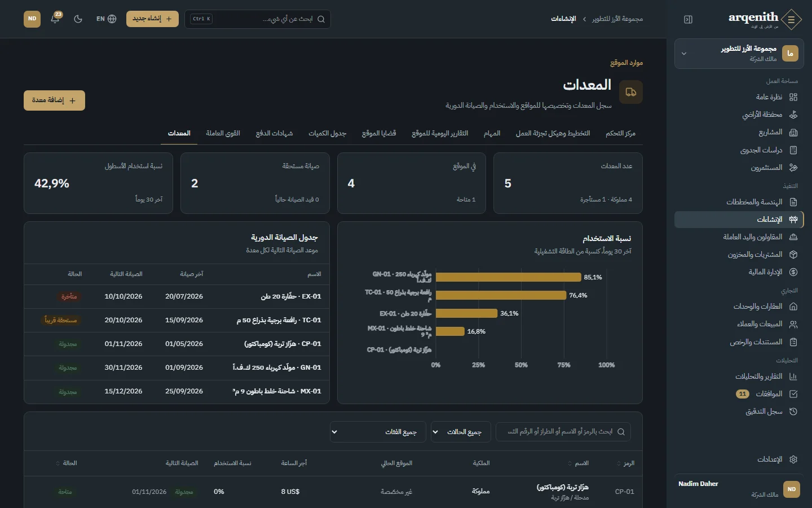Open الإدارة المالية in the sidebar
812x508 pixels.
(x=739, y=272)
